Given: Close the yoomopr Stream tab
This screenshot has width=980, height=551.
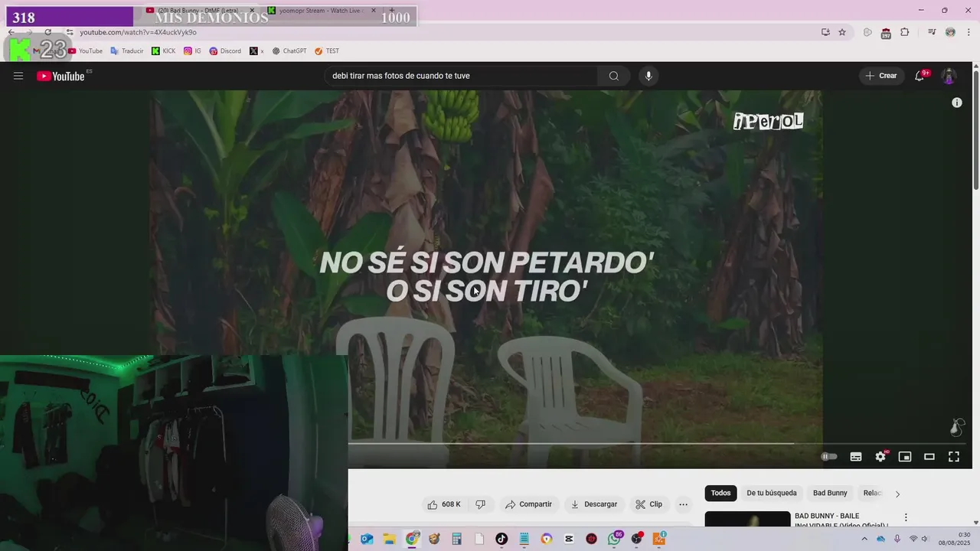Looking at the screenshot, I should coord(374,11).
